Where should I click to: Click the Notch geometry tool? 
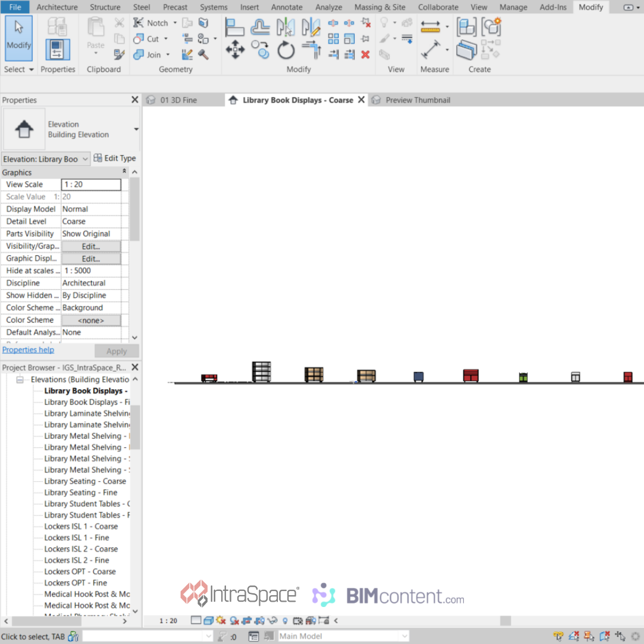pos(151,23)
